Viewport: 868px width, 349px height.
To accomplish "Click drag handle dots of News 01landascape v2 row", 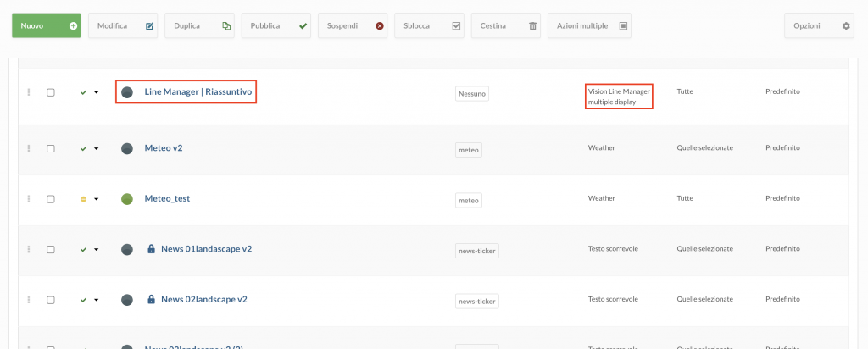I will click(29, 249).
